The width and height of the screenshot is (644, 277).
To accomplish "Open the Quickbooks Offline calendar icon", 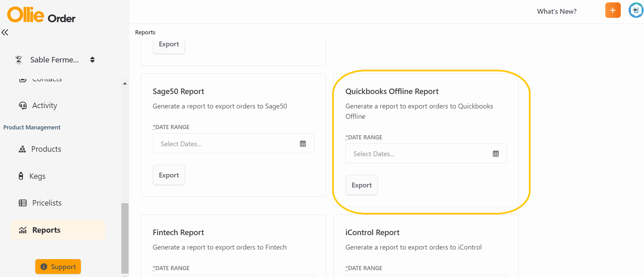I will point(496,153).
